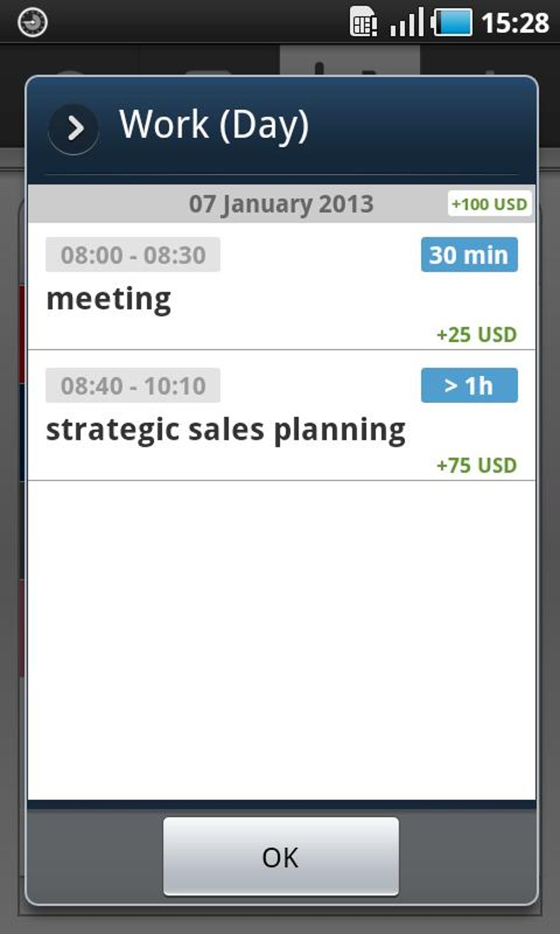Viewport: 560px width, 934px height.
Task: Open the meeting entry
Action: [x=109, y=299]
